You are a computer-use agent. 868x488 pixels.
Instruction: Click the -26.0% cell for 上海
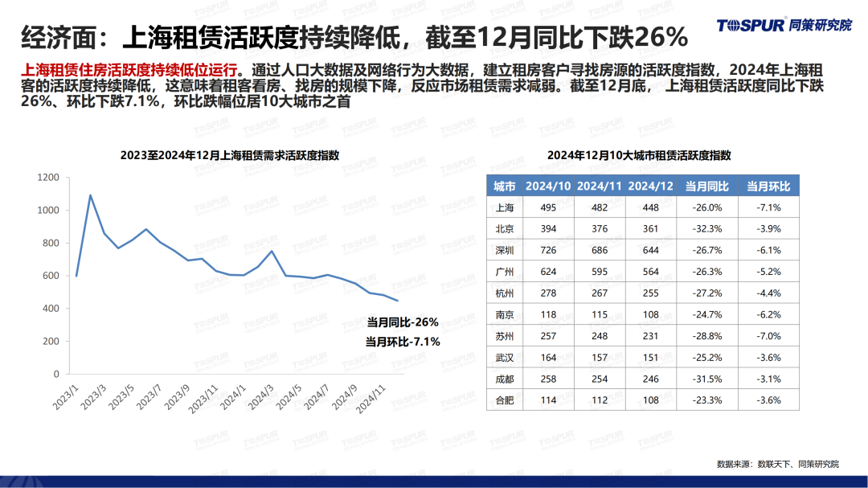tap(707, 207)
